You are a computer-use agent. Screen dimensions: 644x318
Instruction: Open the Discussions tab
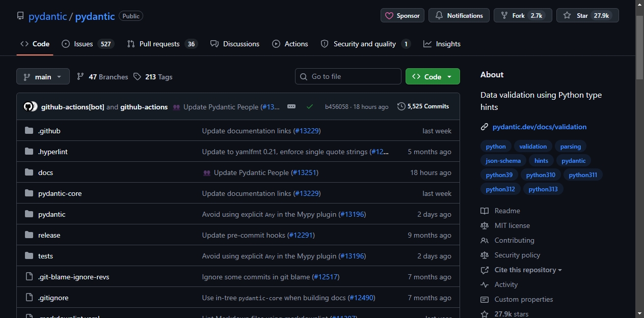235,44
